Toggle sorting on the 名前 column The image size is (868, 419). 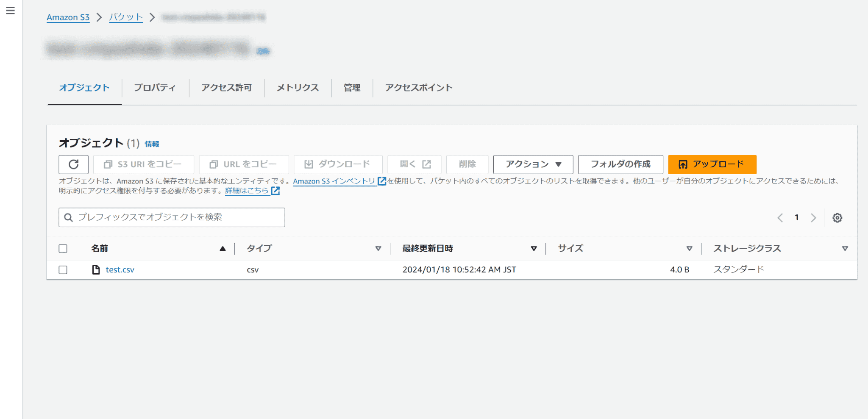pyautogui.click(x=222, y=249)
